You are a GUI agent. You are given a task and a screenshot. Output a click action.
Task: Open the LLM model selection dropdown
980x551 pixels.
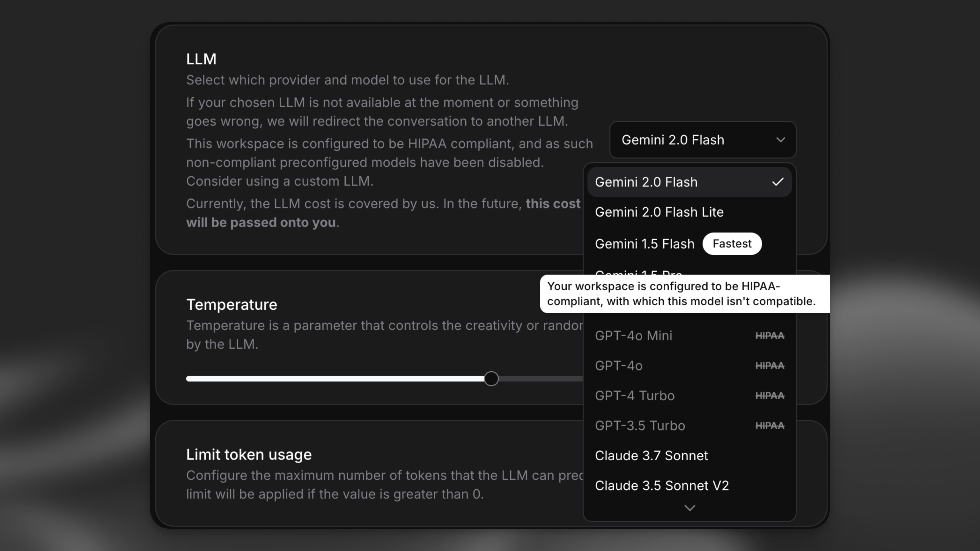tap(702, 140)
